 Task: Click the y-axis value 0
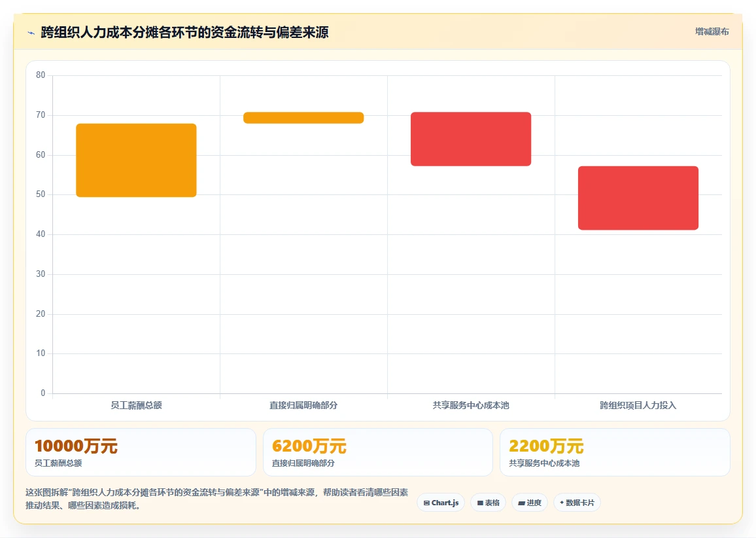tap(43, 393)
